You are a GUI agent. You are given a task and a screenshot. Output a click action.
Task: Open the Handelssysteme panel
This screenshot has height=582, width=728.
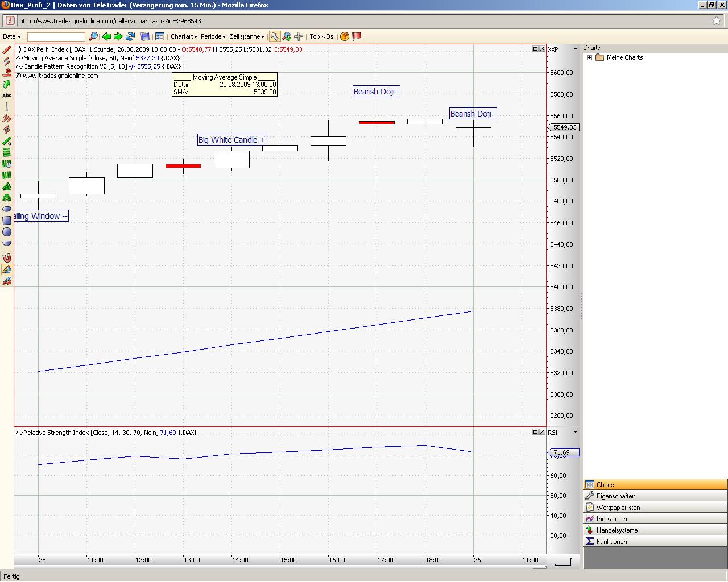coord(617,530)
